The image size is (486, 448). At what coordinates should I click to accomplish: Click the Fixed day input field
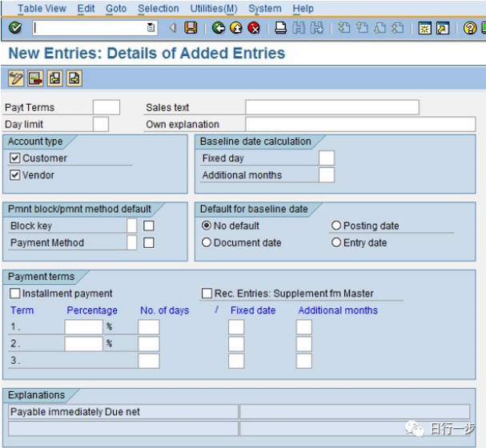[327, 158]
